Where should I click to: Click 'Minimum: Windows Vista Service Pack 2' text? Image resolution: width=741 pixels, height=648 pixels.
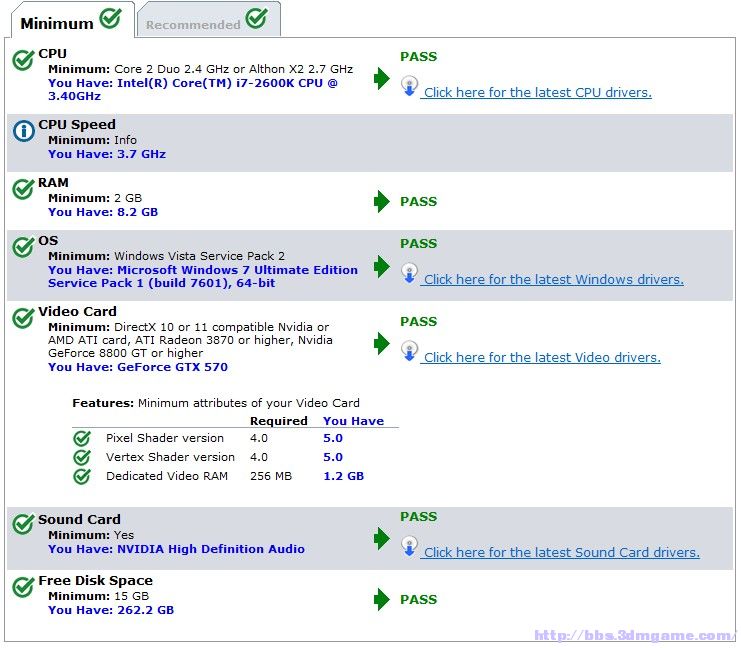[x=166, y=256]
